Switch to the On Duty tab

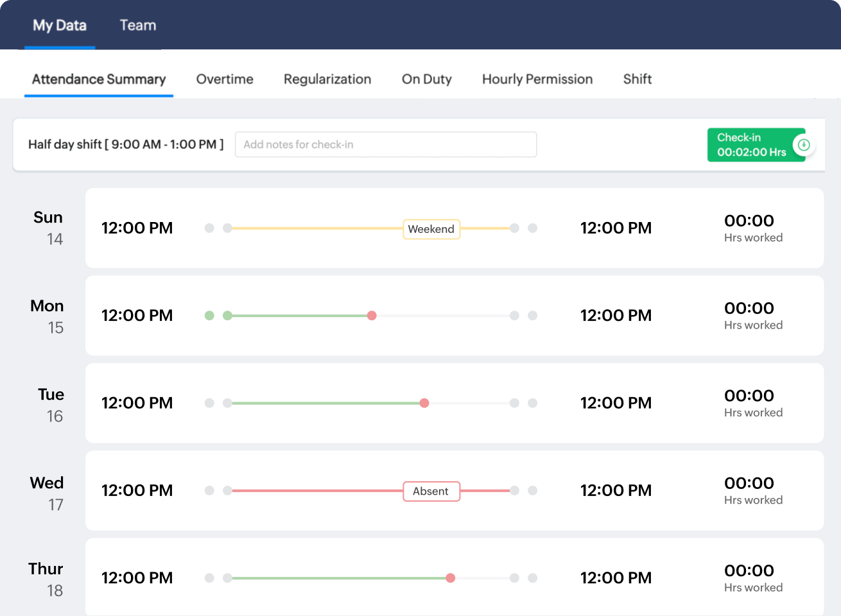(x=426, y=79)
